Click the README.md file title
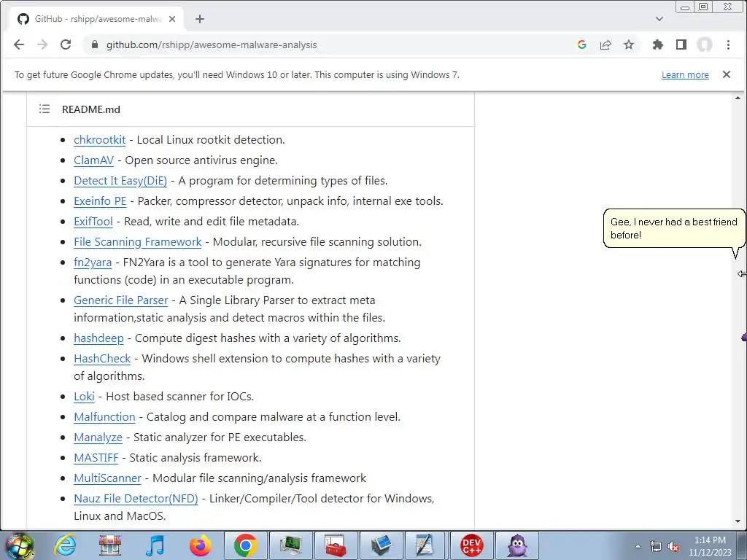747x560 pixels. click(91, 109)
